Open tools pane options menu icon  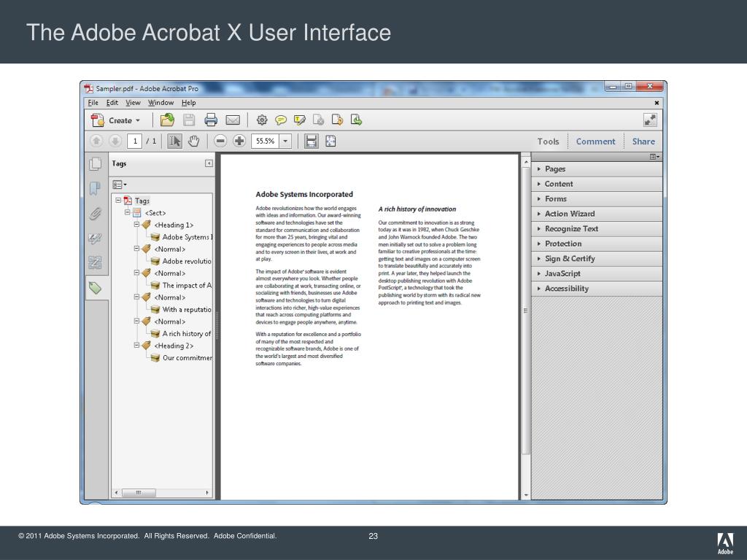tap(654, 157)
